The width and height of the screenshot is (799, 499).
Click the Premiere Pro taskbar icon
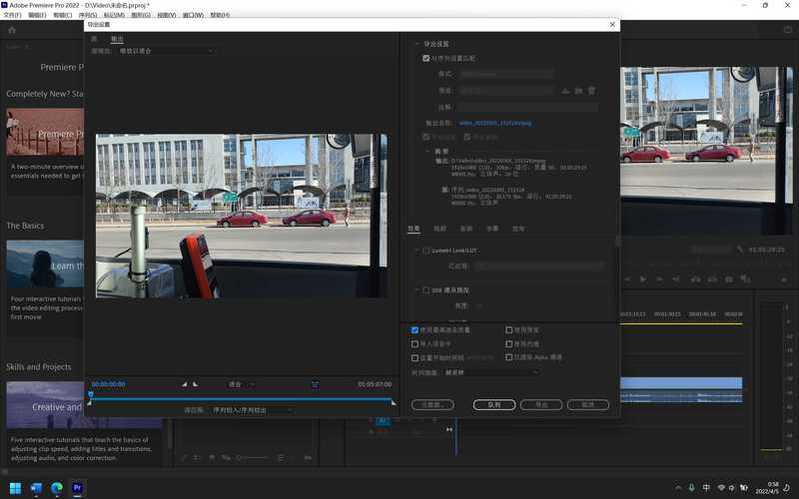coord(77,488)
